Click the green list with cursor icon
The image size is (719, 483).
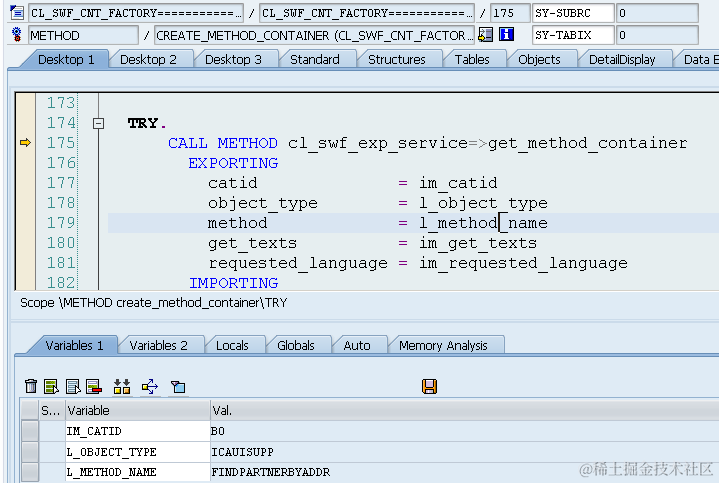click(51, 386)
